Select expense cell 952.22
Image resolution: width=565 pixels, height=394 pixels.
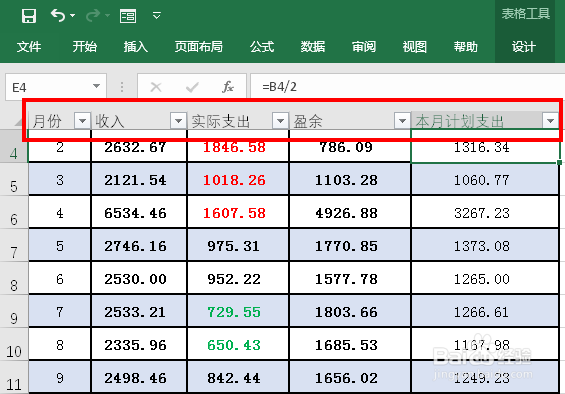coord(238,279)
